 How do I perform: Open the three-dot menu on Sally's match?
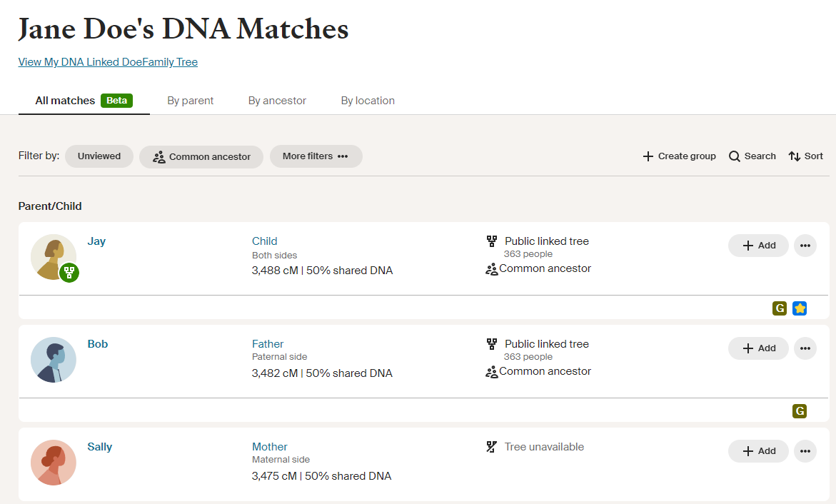[805, 451]
